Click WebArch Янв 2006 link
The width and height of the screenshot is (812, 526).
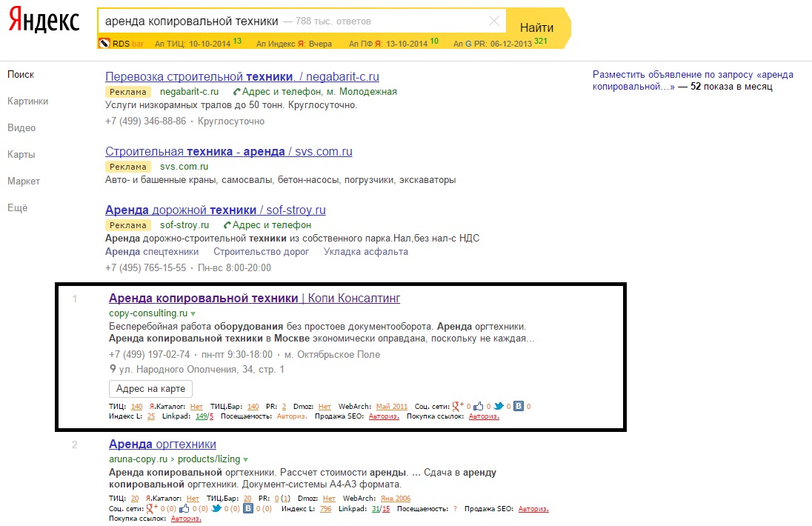(x=396, y=499)
